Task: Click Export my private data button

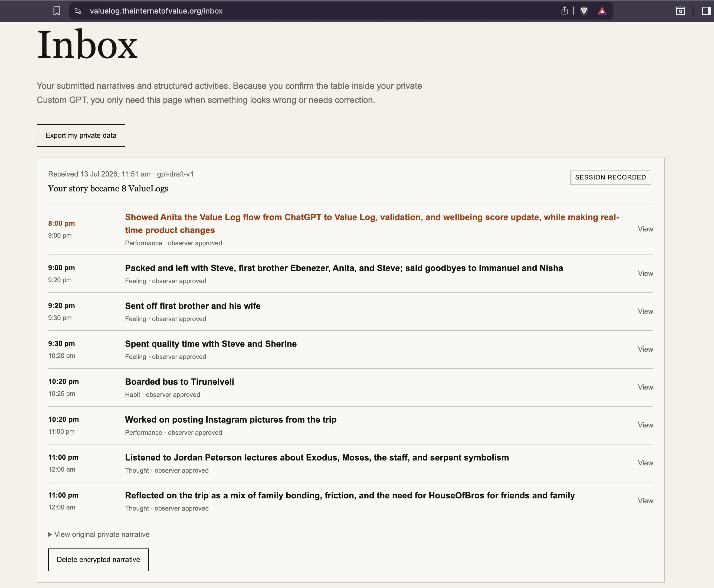Action: click(x=81, y=135)
